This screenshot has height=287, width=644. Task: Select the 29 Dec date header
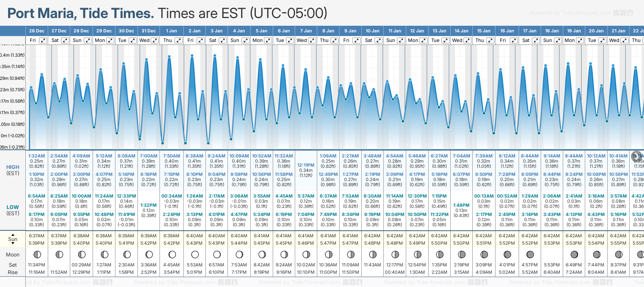pyautogui.click(x=104, y=31)
